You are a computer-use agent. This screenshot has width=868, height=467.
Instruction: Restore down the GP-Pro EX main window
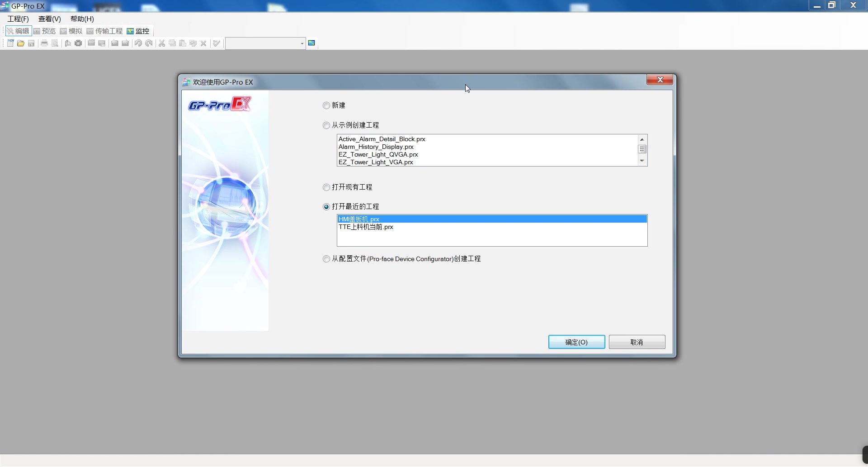(x=832, y=5)
